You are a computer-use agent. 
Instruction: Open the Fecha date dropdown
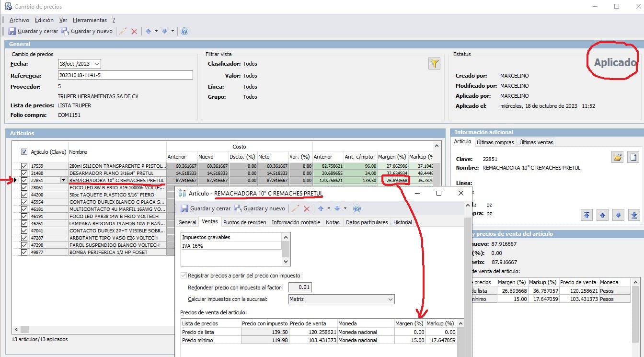(97, 64)
